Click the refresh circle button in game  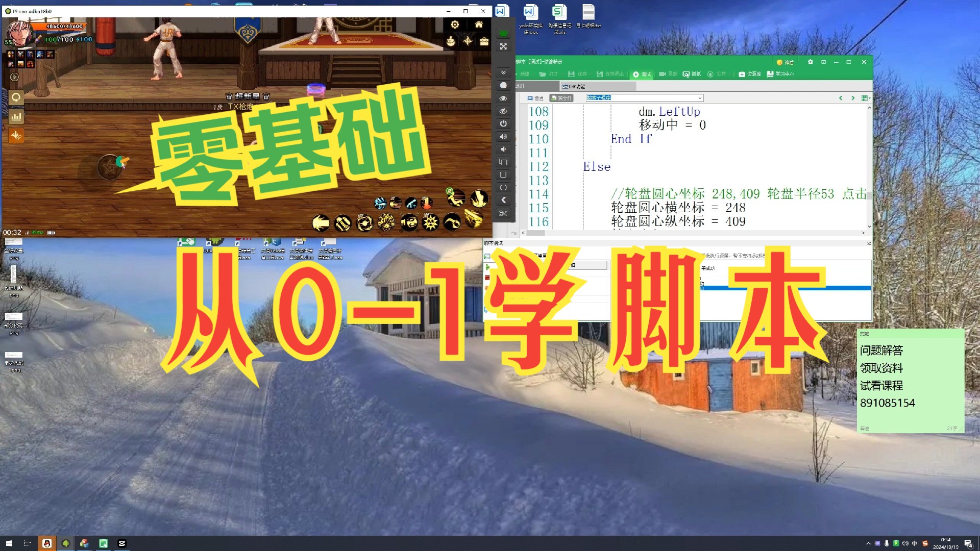pyautogui.click(x=16, y=97)
